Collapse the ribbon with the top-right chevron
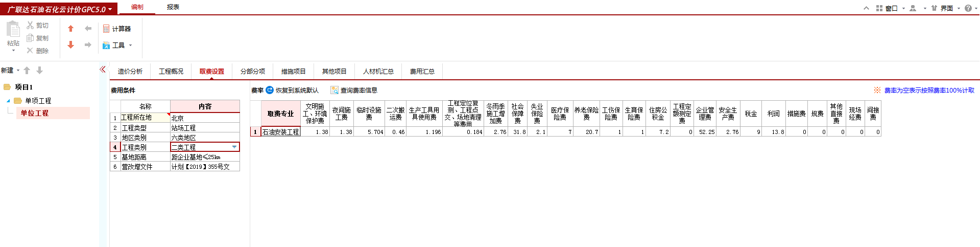The width and height of the screenshot is (980, 247). [867, 8]
